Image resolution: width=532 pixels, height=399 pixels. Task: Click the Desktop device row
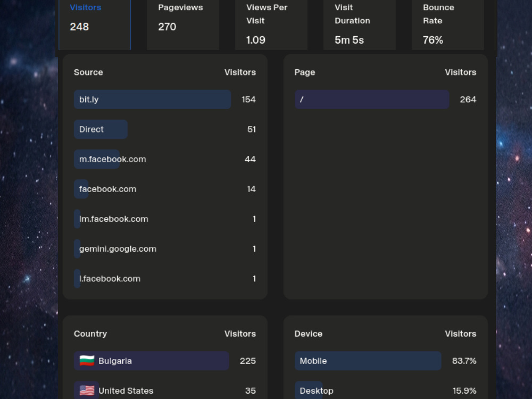(x=385, y=390)
